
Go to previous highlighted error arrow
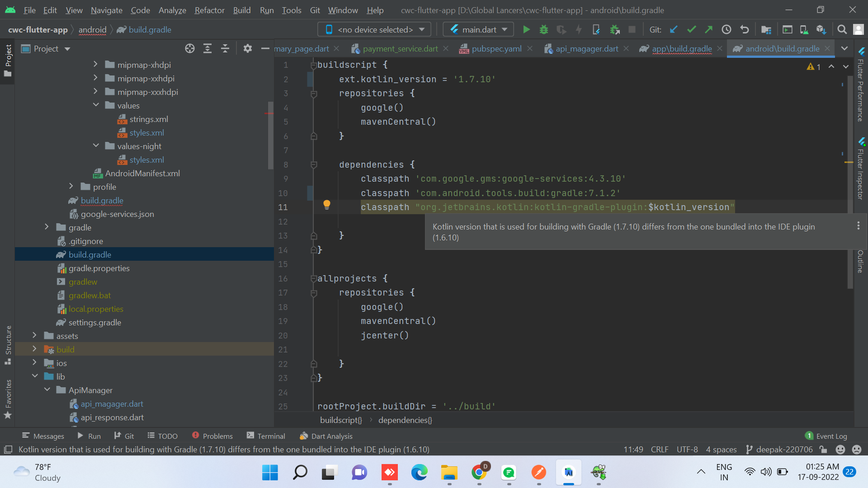tap(831, 66)
